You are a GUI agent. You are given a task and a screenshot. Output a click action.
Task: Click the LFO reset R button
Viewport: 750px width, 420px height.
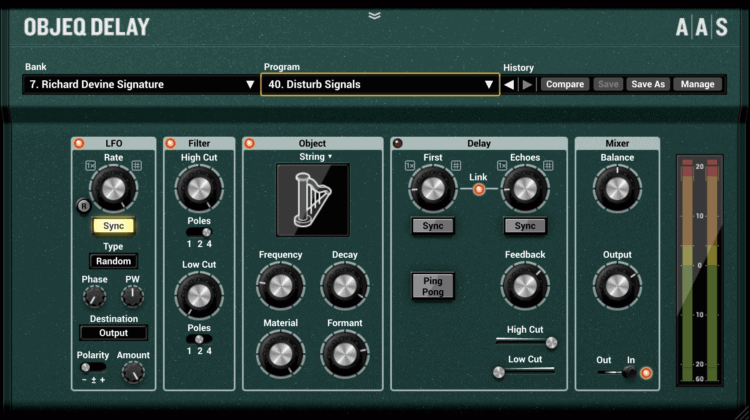[x=84, y=206]
